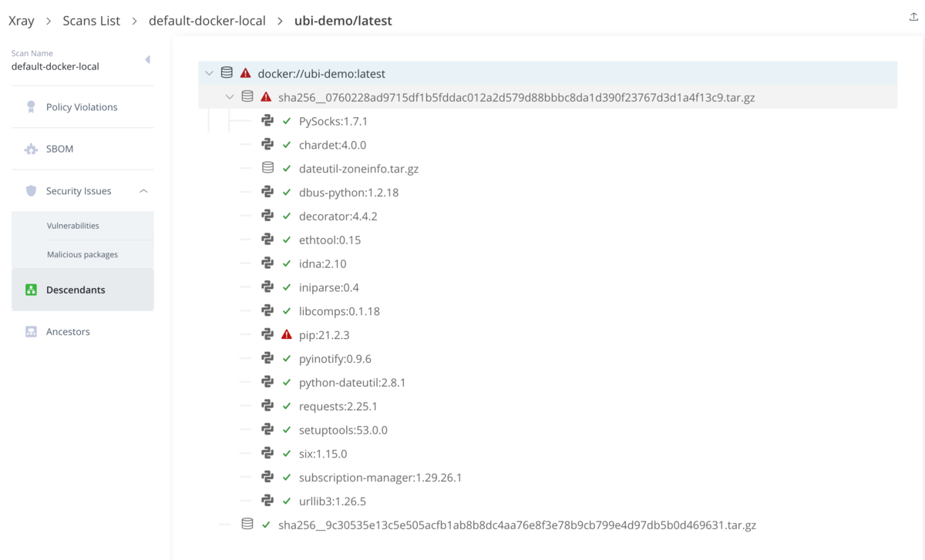Click the Security Issues shield icon
The height and width of the screenshot is (560, 925).
point(31,190)
